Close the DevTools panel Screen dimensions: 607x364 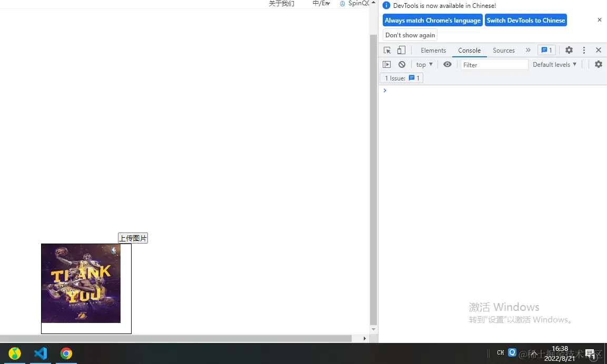(x=599, y=50)
